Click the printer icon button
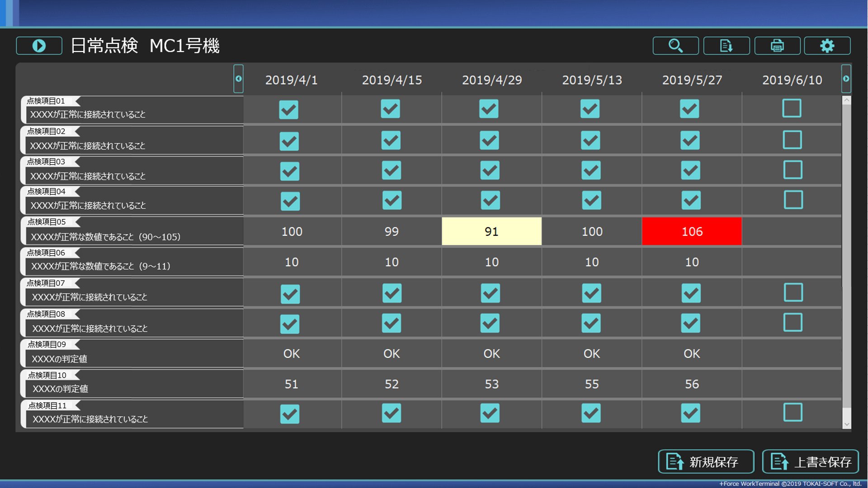Screen dimensions: 868x488 pyautogui.click(x=777, y=46)
